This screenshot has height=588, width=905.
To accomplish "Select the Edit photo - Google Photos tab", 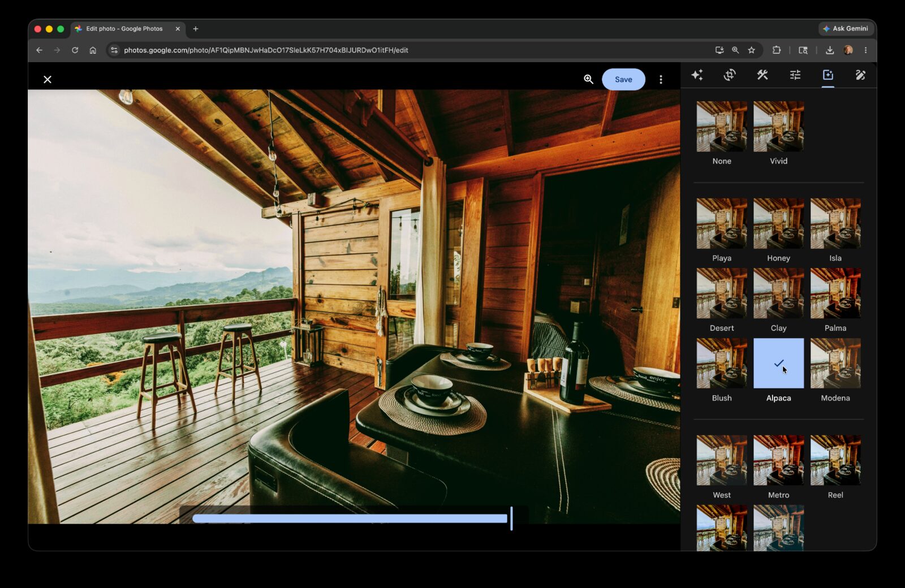I will [x=128, y=29].
